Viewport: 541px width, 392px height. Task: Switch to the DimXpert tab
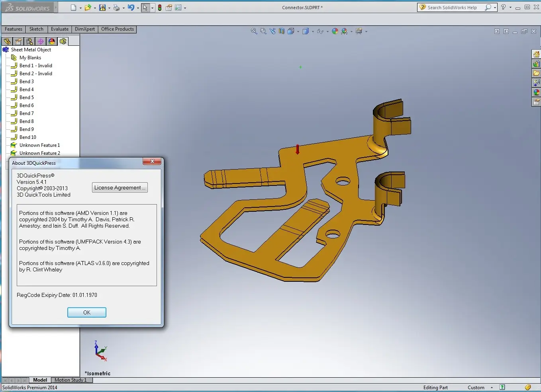pyautogui.click(x=85, y=29)
